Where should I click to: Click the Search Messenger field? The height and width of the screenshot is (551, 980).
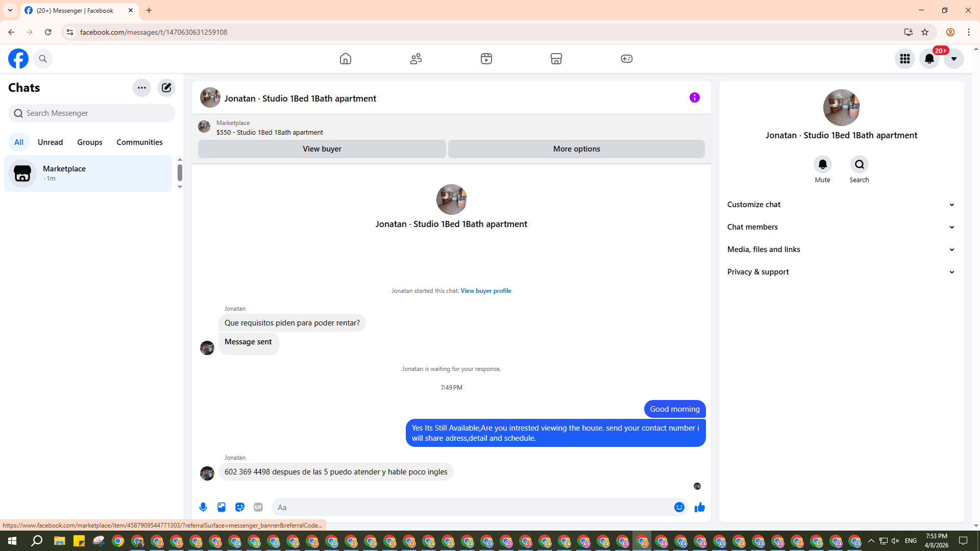(92, 113)
